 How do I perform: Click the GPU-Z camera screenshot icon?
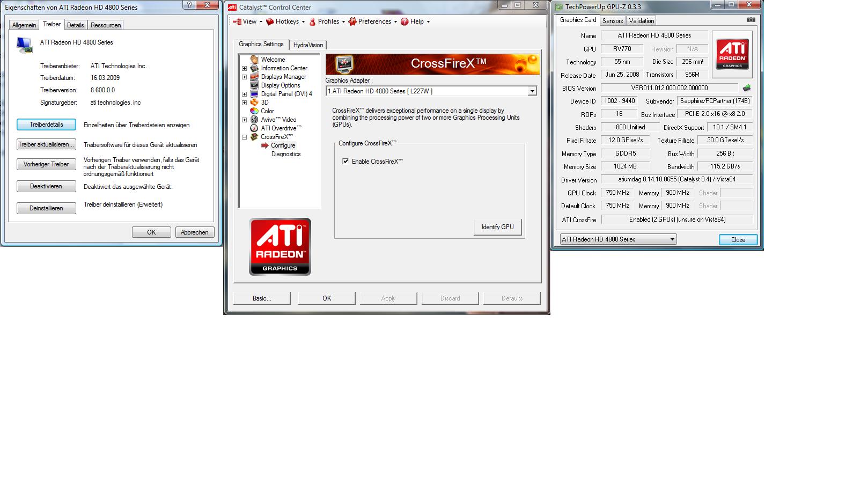click(751, 20)
